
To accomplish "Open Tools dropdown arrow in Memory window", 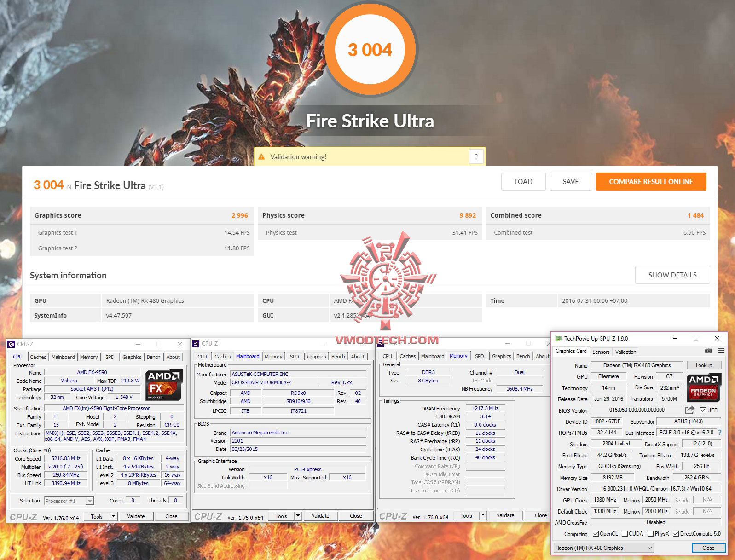I will [x=483, y=515].
